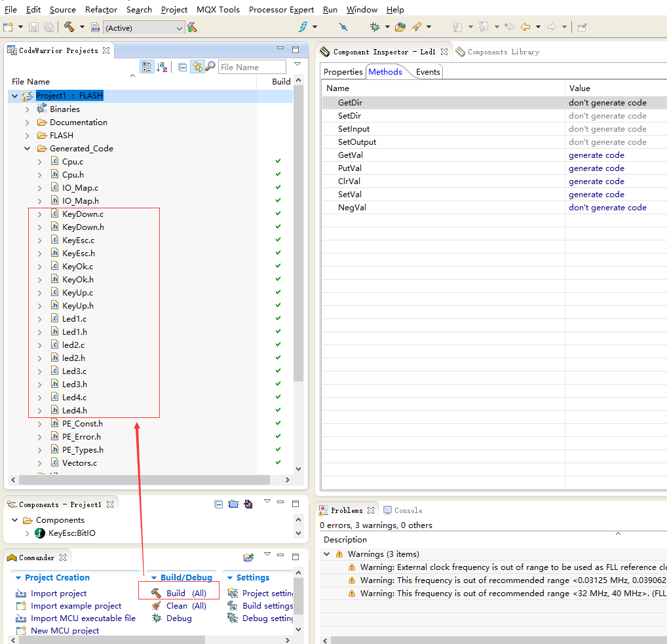
Task: Click the tree view mode icon in Projects
Action: [x=147, y=67]
